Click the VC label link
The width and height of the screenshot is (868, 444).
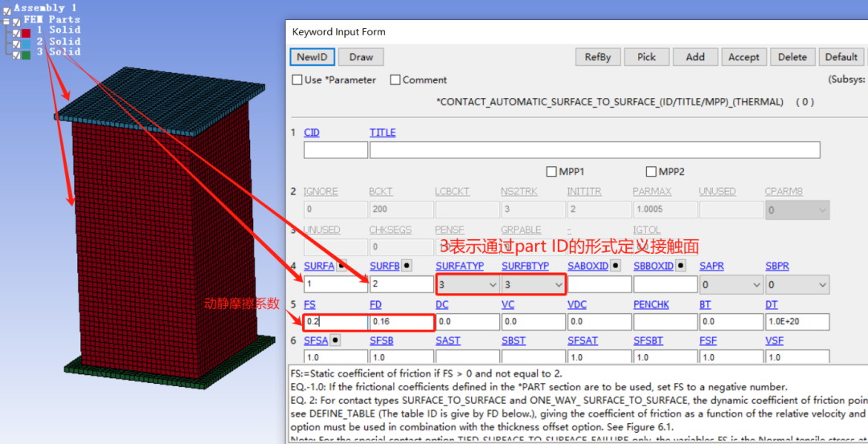508,304
